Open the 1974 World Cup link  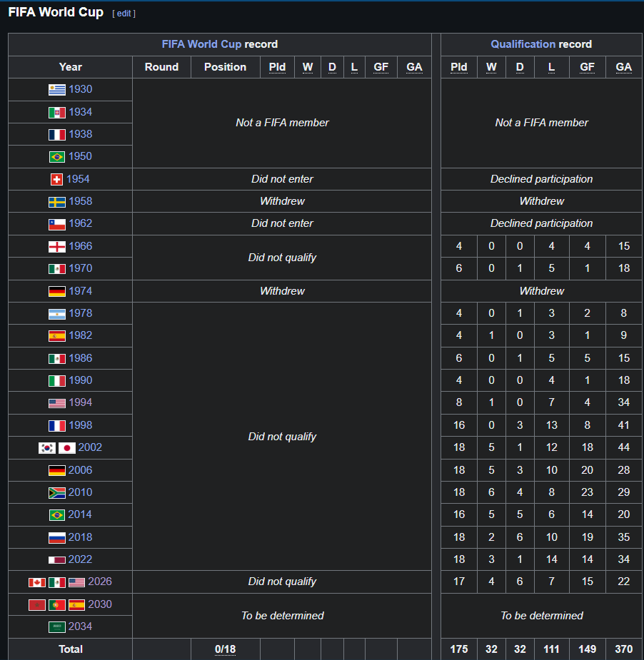pos(81,291)
